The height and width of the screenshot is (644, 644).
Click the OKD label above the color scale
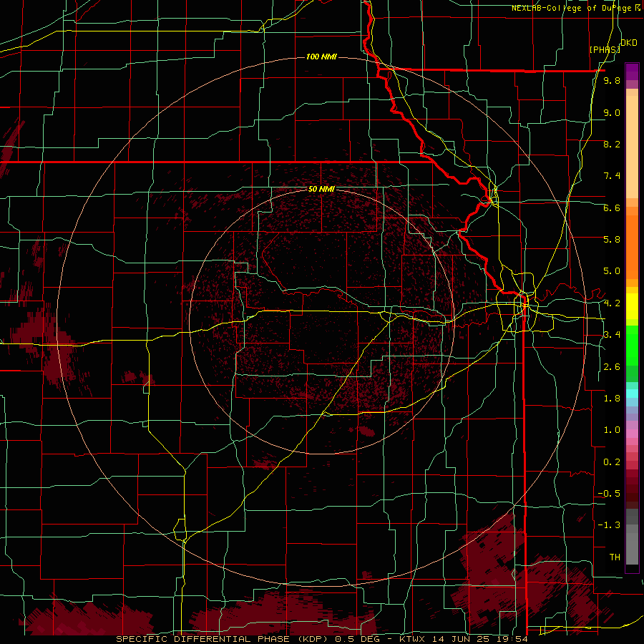(x=629, y=43)
